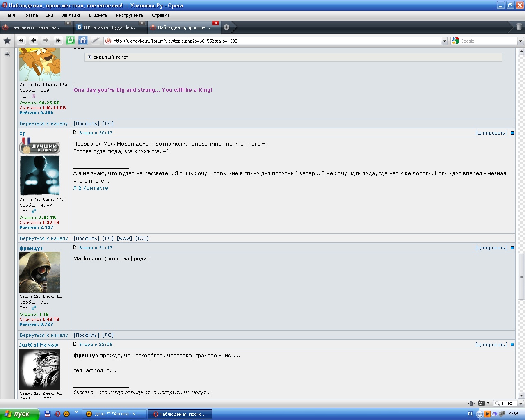The height and width of the screenshot is (420, 525).
Task: Click the Windows 'пуск' Start button
Action: pyautogui.click(x=19, y=414)
